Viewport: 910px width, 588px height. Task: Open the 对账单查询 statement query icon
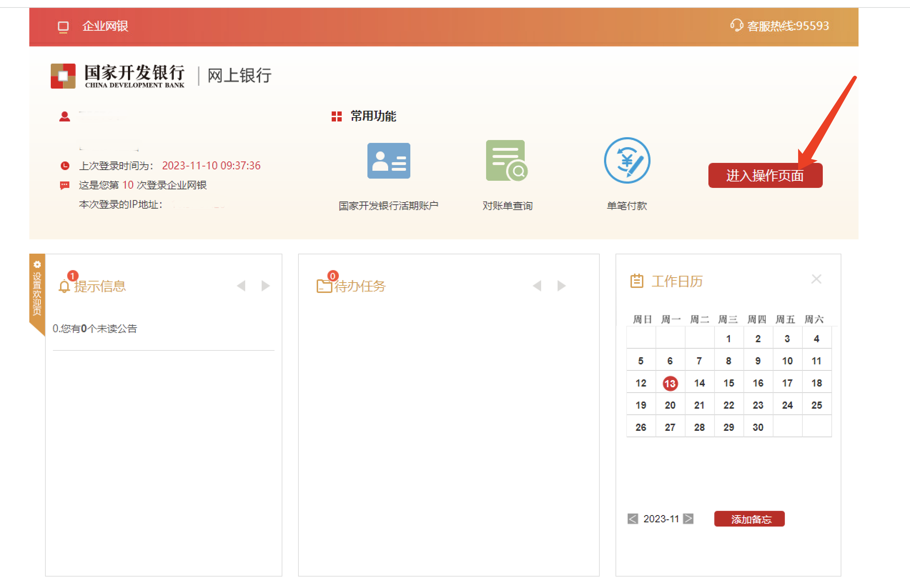(x=506, y=161)
